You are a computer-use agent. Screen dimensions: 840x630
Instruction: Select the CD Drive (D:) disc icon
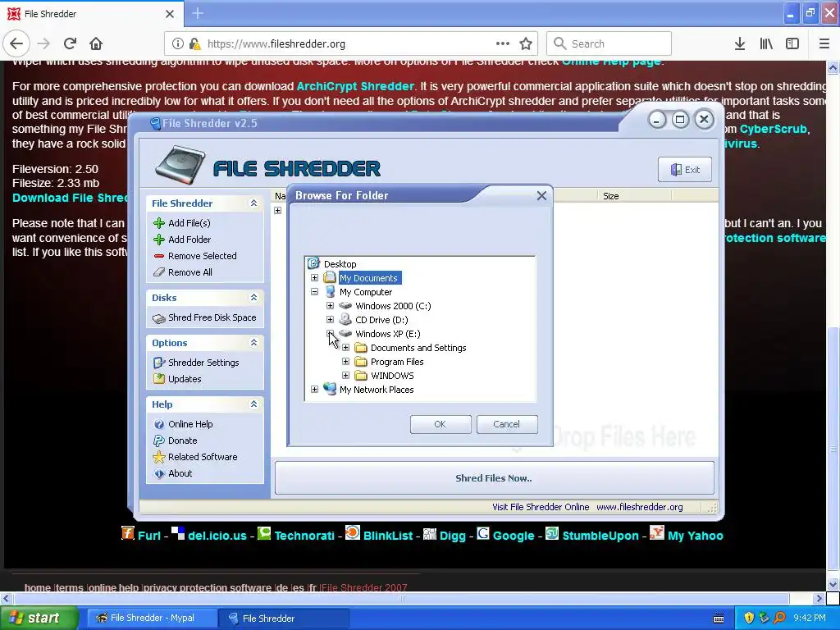345,319
